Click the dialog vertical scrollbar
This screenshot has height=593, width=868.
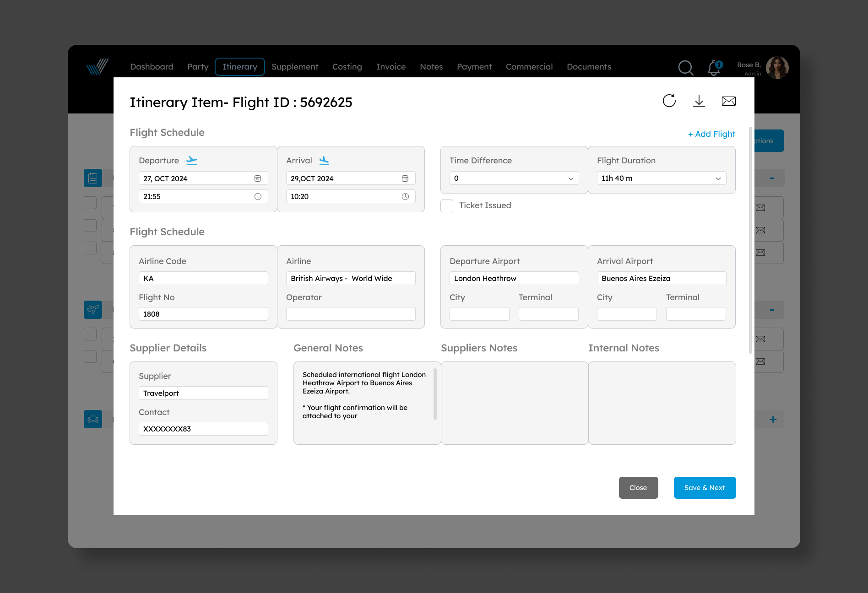[x=750, y=240]
